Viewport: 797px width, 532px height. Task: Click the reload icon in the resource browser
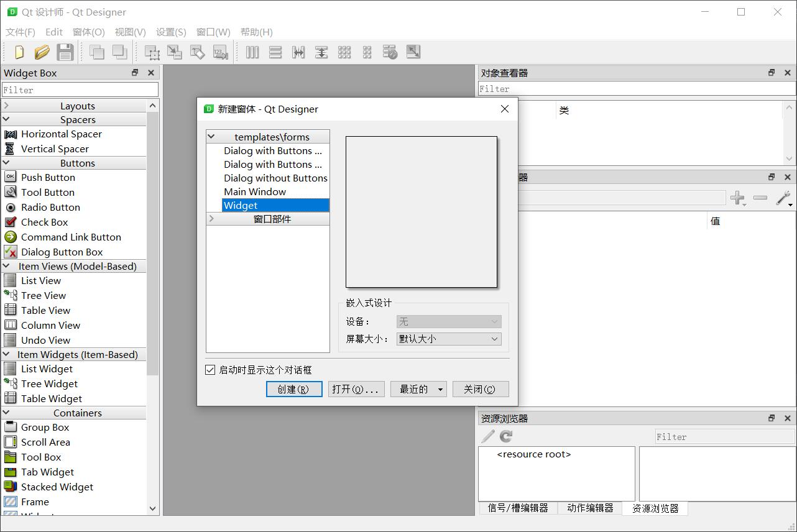point(505,436)
